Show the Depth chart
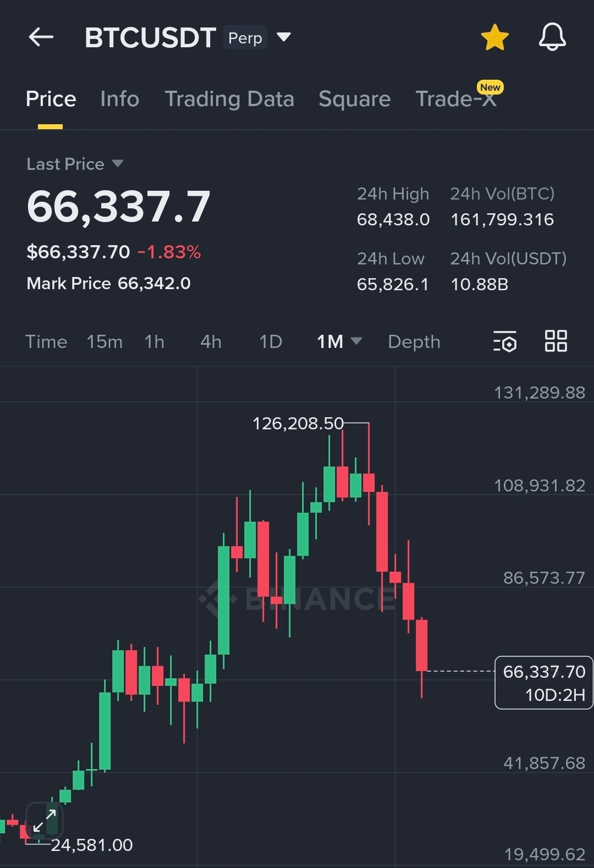 [x=414, y=341]
